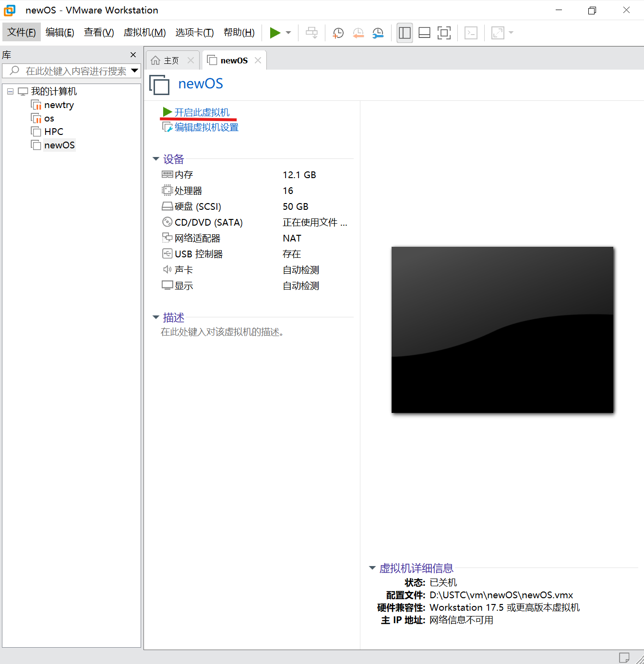
Task: Show or hide the thumbnail bar
Action: (x=424, y=33)
